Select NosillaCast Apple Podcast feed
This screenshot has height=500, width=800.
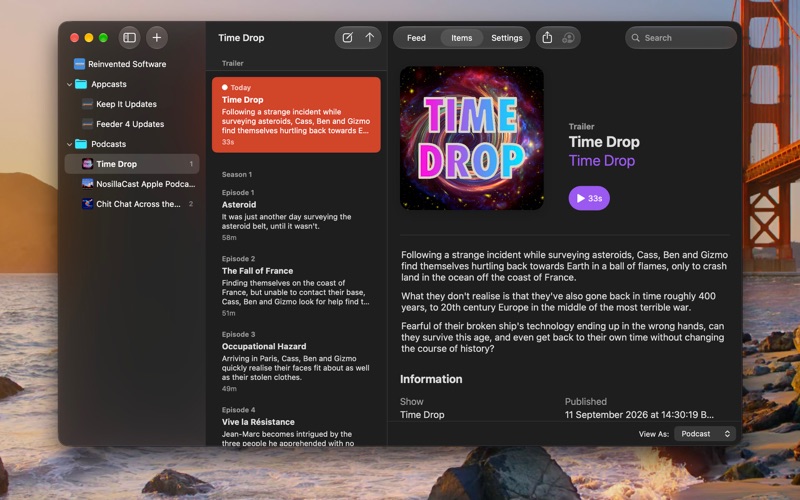click(x=132, y=184)
